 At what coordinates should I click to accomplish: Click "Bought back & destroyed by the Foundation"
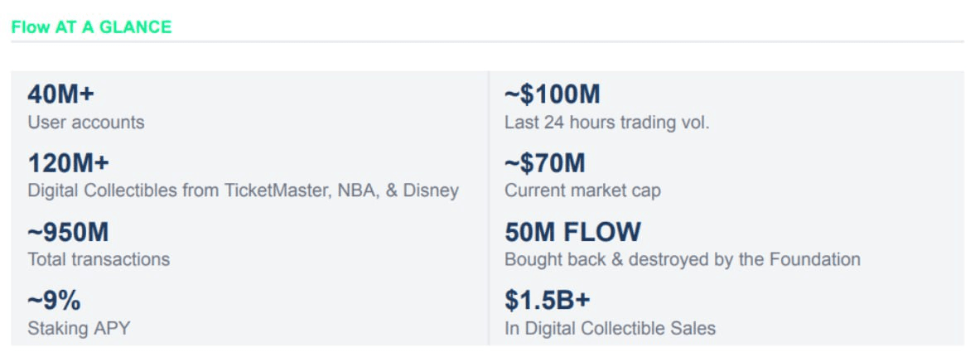pyautogui.click(x=683, y=259)
